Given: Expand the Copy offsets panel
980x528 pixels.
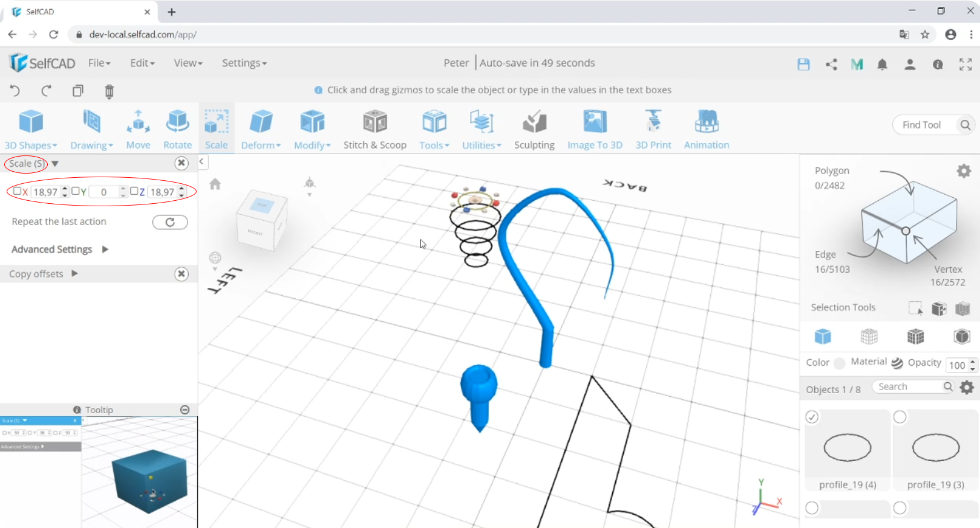Looking at the screenshot, I should [44, 274].
